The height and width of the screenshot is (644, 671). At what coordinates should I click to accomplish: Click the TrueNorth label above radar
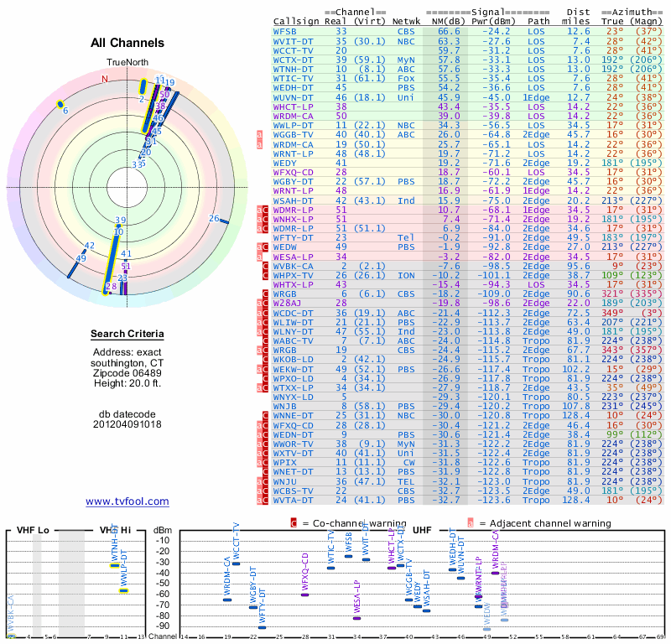[127, 63]
